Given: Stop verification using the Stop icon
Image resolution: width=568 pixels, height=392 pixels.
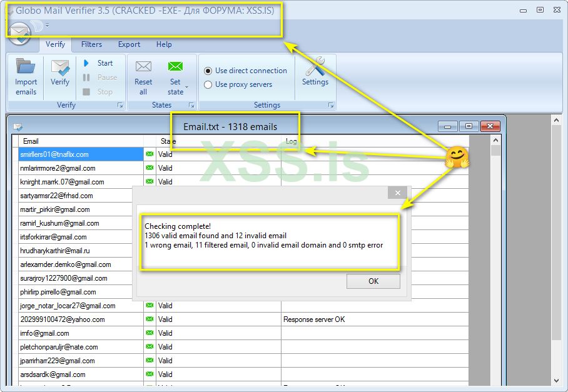Looking at the screenshot, I should 86,92.
